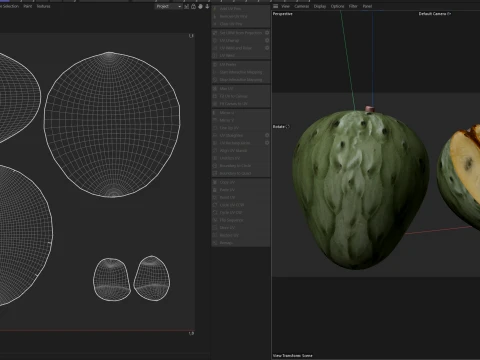Open the Selection menu in UV editor
The height and width of the screenshot is (360, 480).
click(x=10, y=6)
